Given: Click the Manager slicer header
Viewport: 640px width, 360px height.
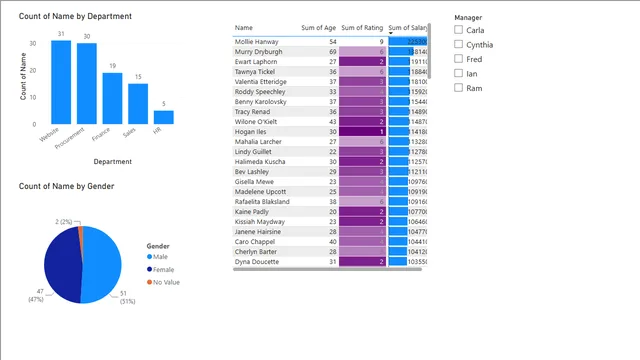Looking at the screenshot, I should [x=468, y=18].
